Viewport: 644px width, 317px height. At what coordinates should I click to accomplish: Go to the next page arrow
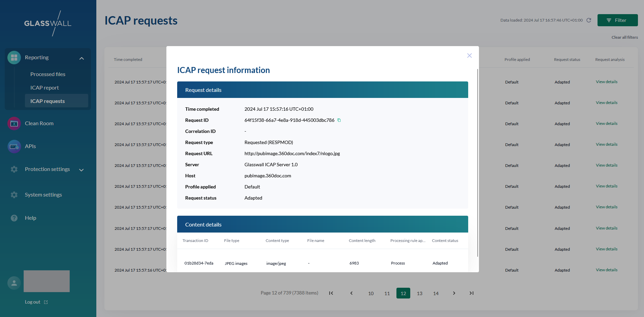click(x=454, y=293)
